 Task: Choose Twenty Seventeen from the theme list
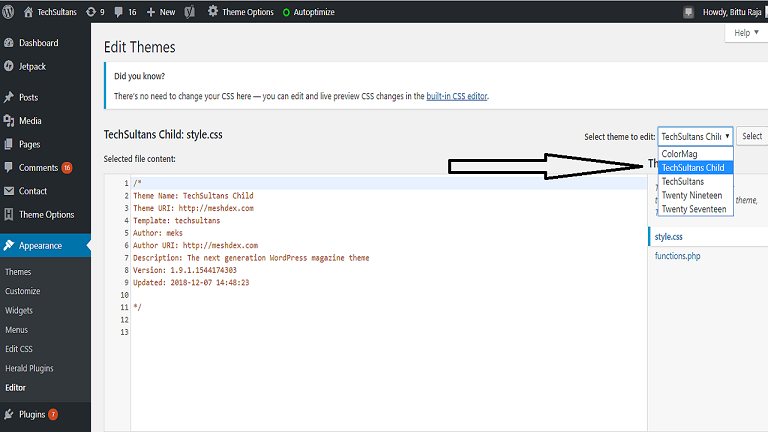pyautogui.click(x=695, y=209)
